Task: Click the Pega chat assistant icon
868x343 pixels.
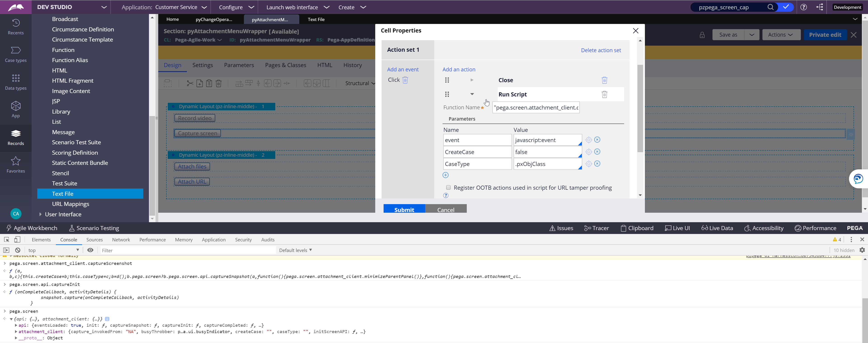Action: coord(858,178)
